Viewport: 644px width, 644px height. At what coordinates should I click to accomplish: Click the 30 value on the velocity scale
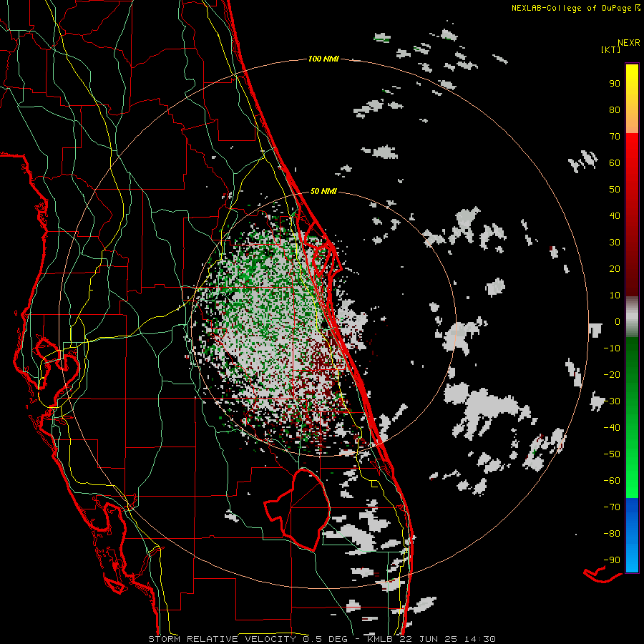click(615, 243)
